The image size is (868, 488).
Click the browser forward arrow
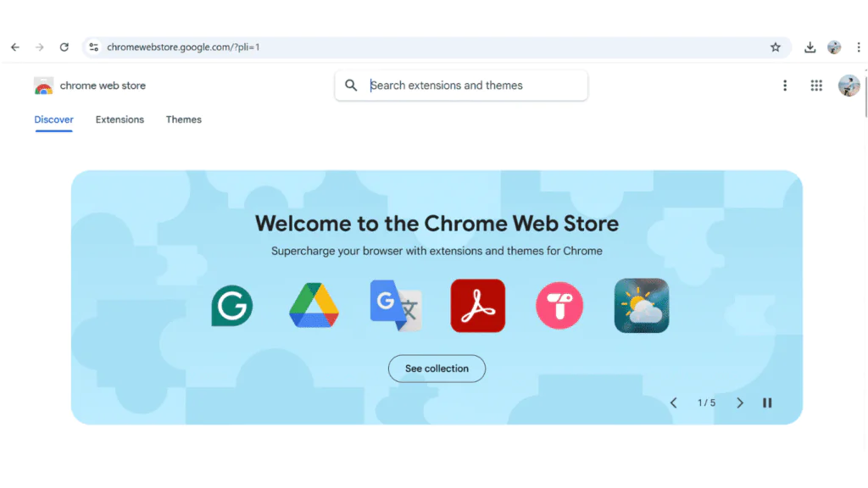tap(39, 47)
